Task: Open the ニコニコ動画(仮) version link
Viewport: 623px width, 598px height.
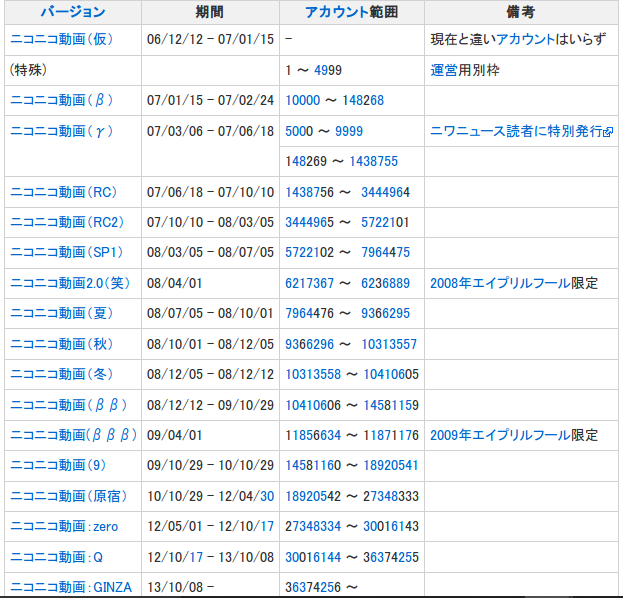Action: point(62,39)
